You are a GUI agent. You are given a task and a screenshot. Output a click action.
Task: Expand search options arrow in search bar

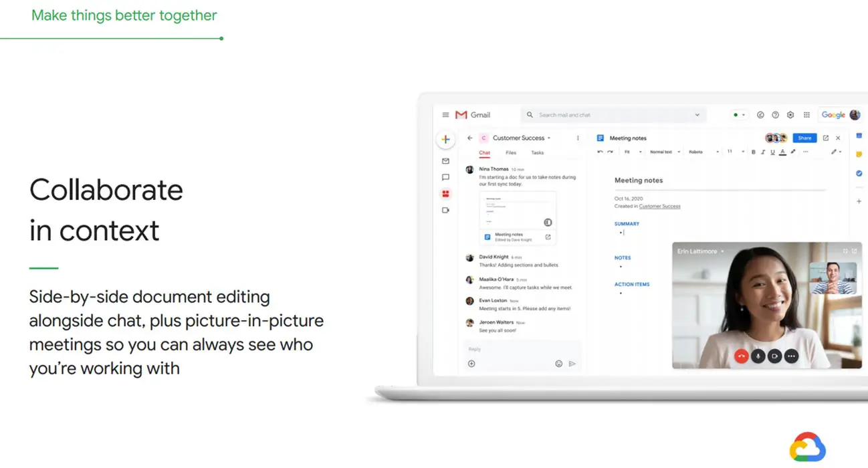(697, 115)
